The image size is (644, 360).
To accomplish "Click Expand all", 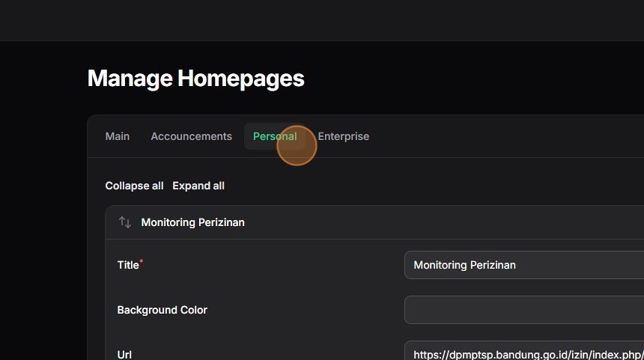I will tap(198, 186).
